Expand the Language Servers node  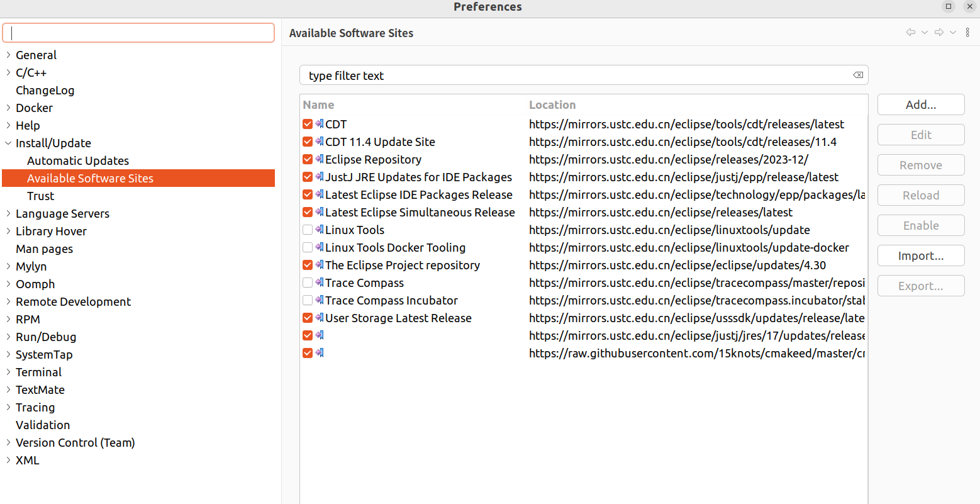[x=8, y=213]
